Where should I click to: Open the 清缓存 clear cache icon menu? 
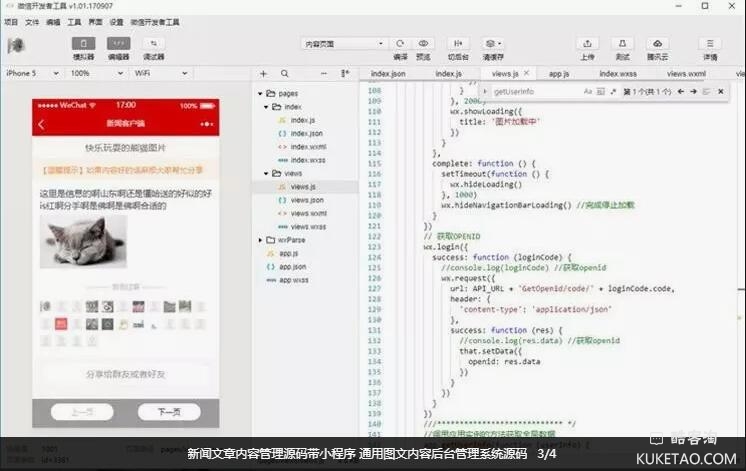(x=493, y=43)
